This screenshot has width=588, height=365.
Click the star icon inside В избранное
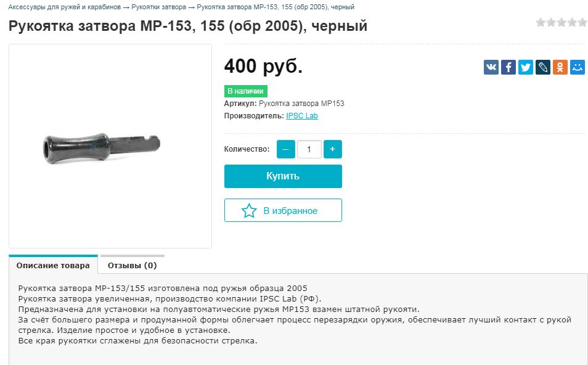click(248, 210)
